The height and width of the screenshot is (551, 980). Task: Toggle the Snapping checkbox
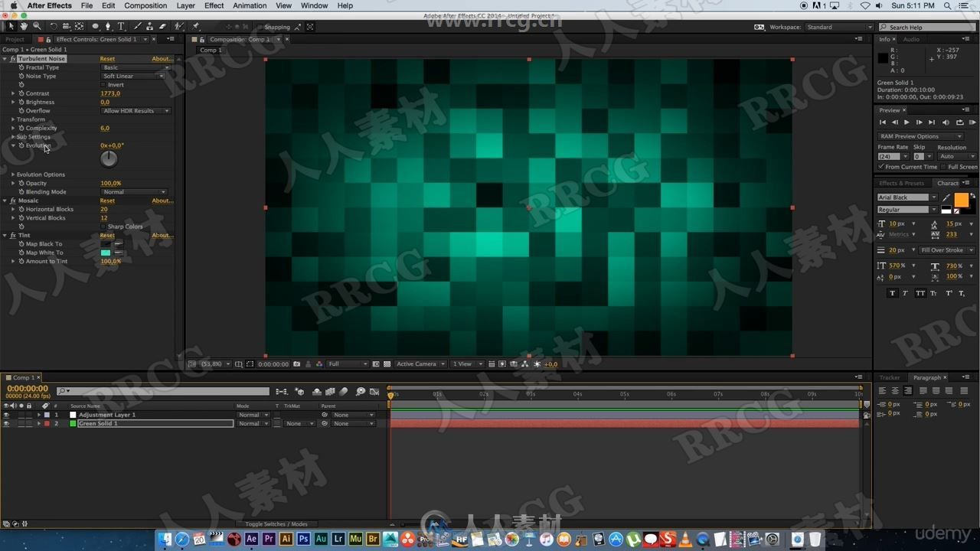point(260,27)
